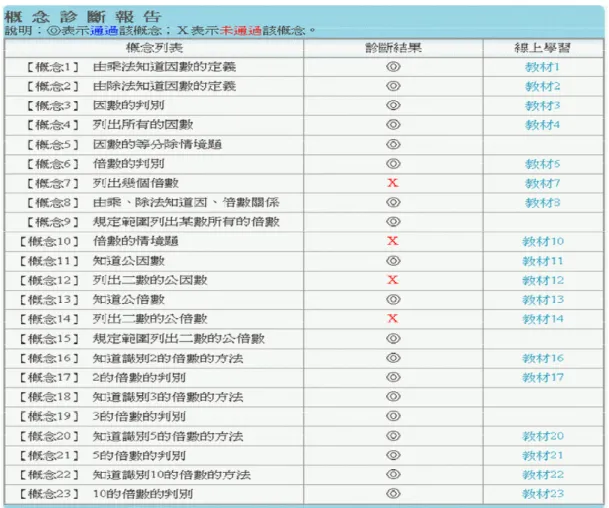Open the 教材10 link
This screenshot has height=508, width=609.
point(543,242)
